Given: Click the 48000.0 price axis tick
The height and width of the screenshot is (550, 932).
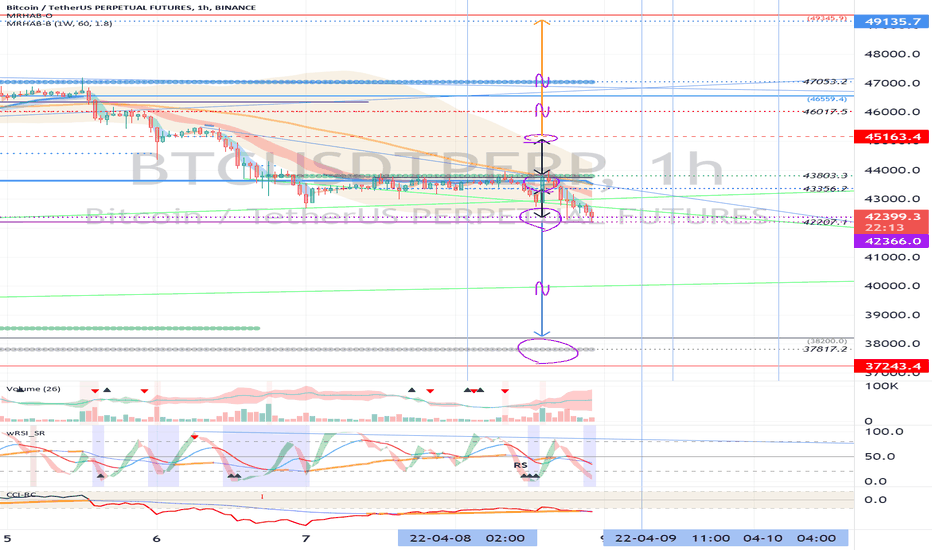Looking at the screenshot, I should pos(892,54).
